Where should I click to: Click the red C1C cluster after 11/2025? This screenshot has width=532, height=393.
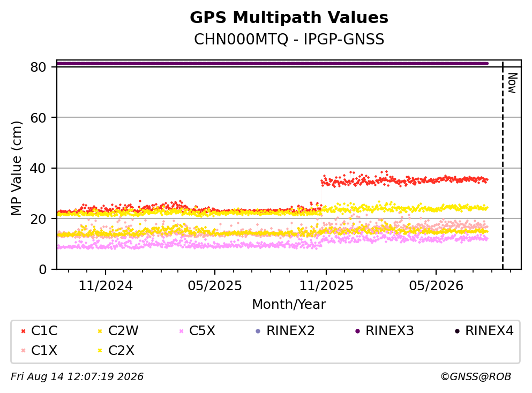point(404,180)
